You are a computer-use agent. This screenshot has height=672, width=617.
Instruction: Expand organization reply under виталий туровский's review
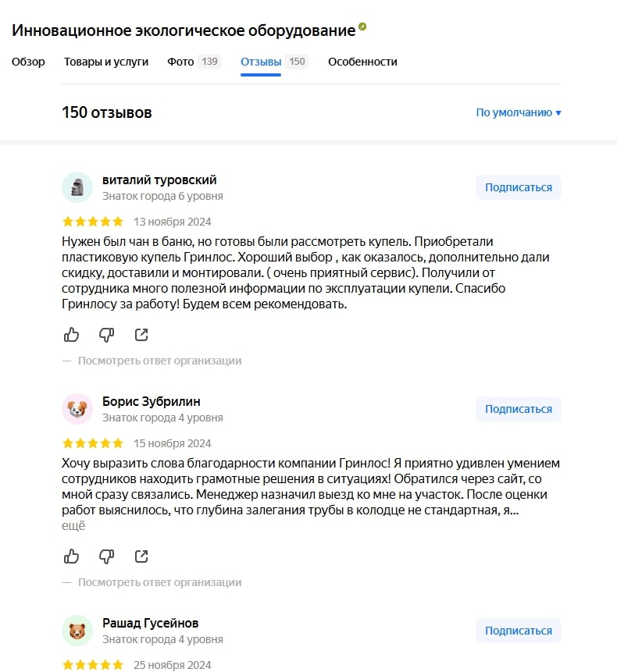coord(159,361)
